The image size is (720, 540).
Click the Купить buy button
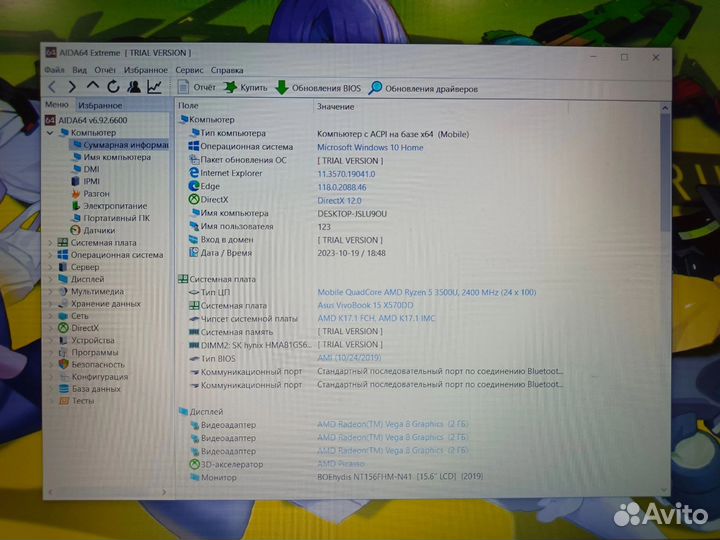click(x=245, y=88)
